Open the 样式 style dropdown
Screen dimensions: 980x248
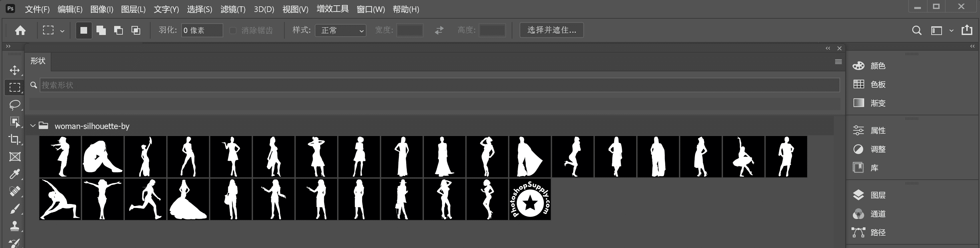coord(340,30)
